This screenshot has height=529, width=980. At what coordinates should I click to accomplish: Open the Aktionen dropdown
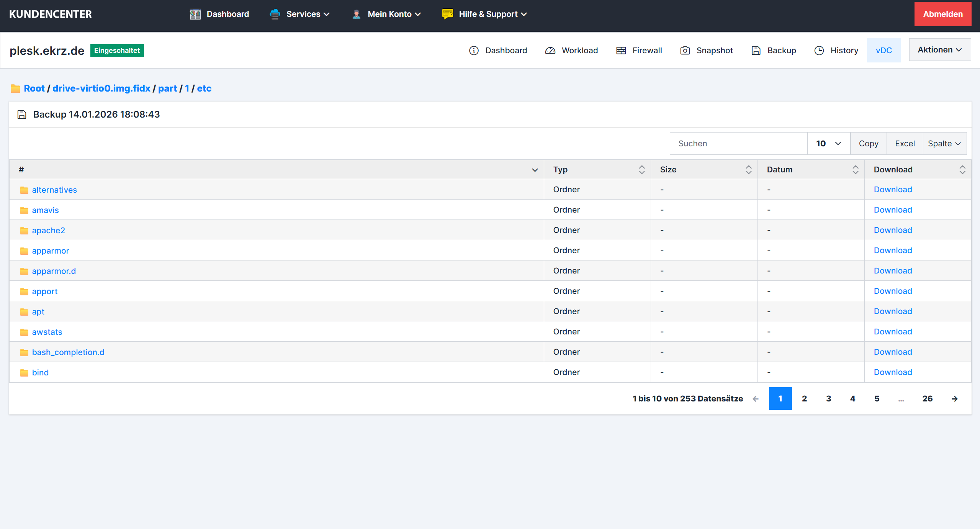[x=939, y=50]
